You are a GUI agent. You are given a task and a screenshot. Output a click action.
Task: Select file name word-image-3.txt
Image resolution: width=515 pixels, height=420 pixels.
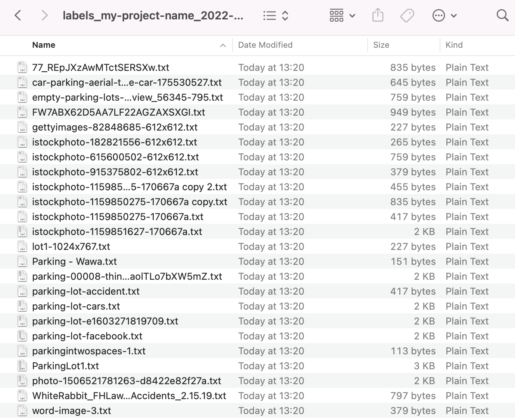pos(72,411)
